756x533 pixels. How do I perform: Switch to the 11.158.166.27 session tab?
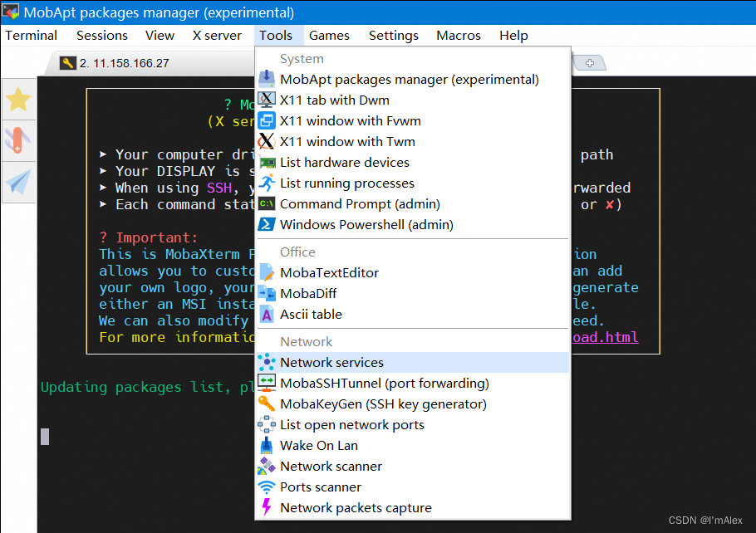pyautogui.click(x=150, y=63)
